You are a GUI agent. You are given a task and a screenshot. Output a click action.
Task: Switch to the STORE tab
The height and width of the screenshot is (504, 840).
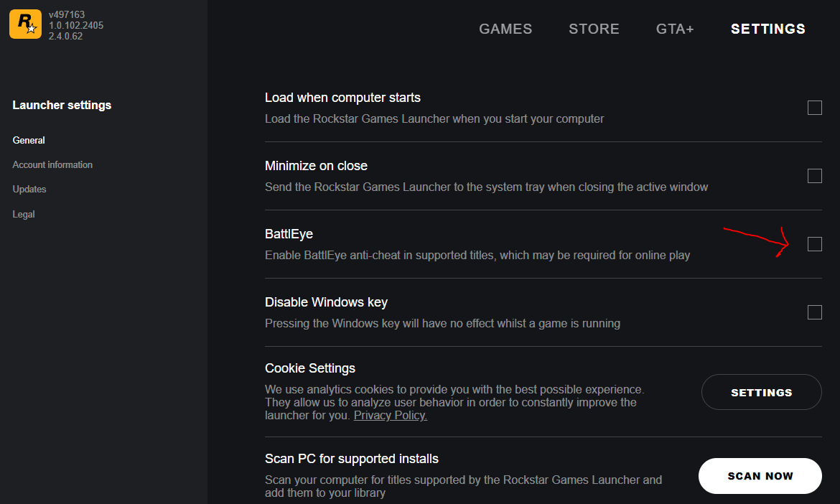(594, 29)
